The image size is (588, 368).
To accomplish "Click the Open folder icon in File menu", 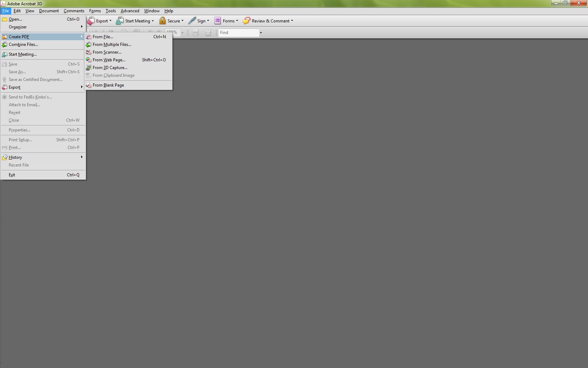I will coord(5,19).
